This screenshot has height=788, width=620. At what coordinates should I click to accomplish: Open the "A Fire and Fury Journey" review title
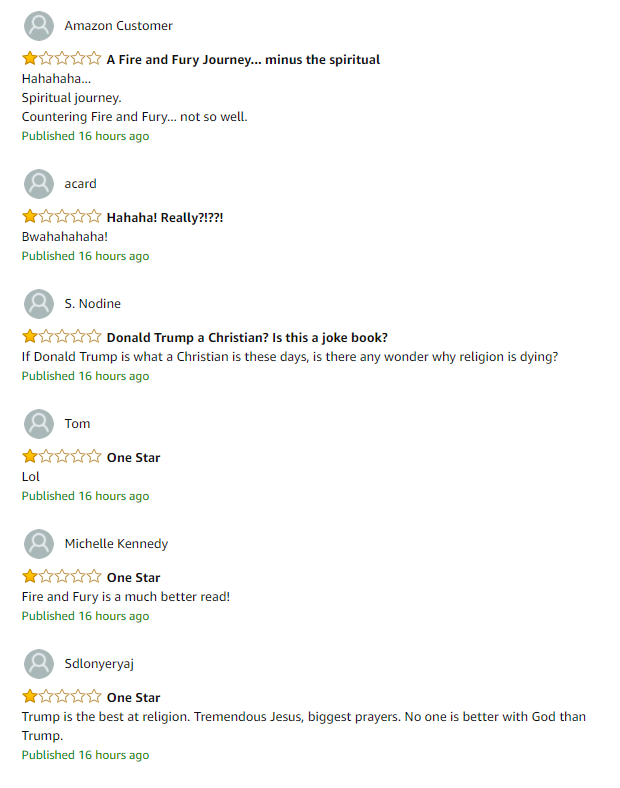point(243,60)
